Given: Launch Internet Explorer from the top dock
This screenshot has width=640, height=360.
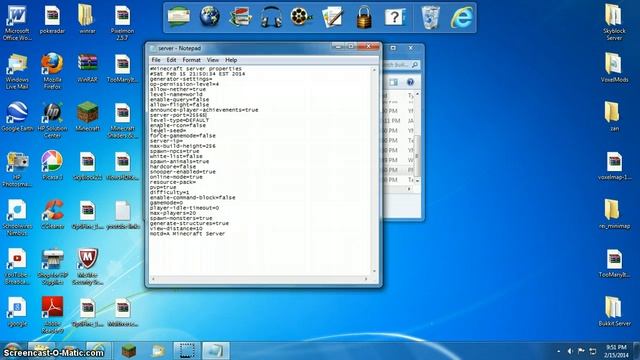Looking at the screenshot, I should [462, 17].
